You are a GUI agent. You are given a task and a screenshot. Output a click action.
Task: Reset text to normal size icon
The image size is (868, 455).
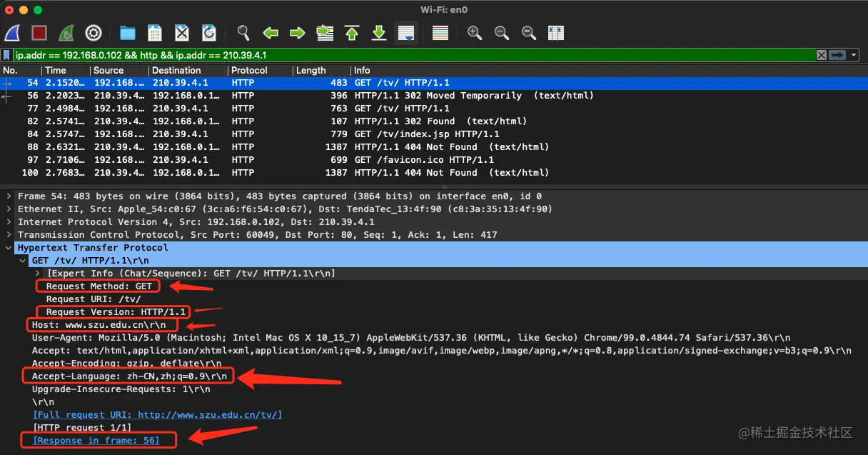[529, 33]
